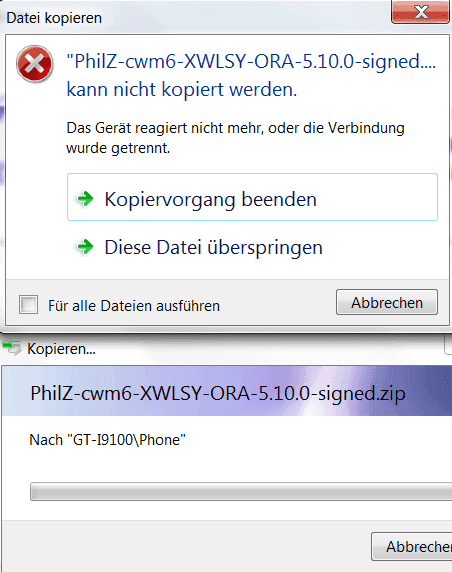Click the Nach GT-I9100\Phone destination text

107,440
